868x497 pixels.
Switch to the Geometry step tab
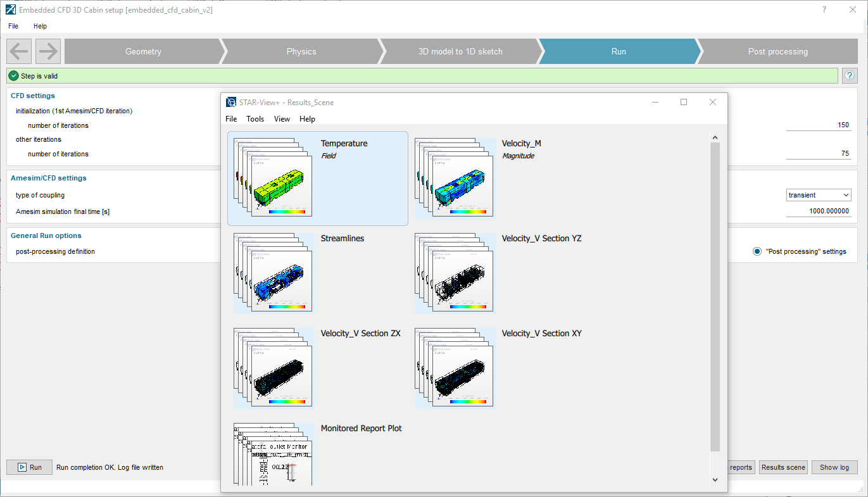click(143, 51)
